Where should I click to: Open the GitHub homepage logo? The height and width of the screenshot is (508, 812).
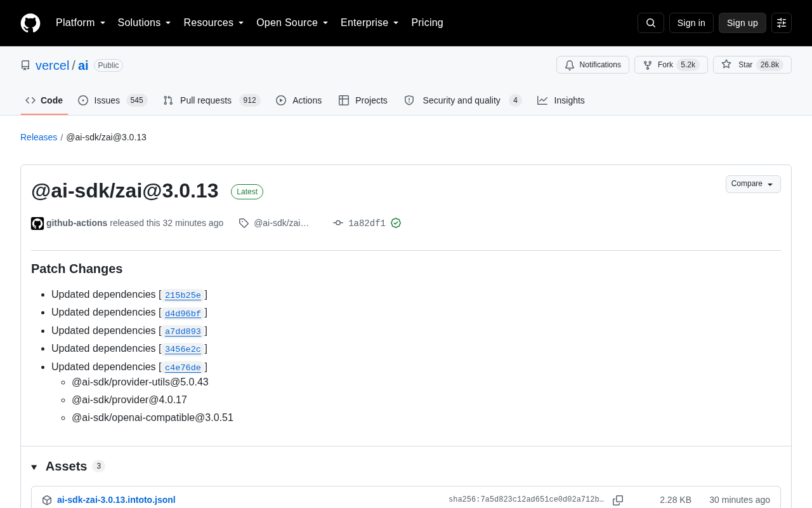pyautogui.click(x=30, y=23)
